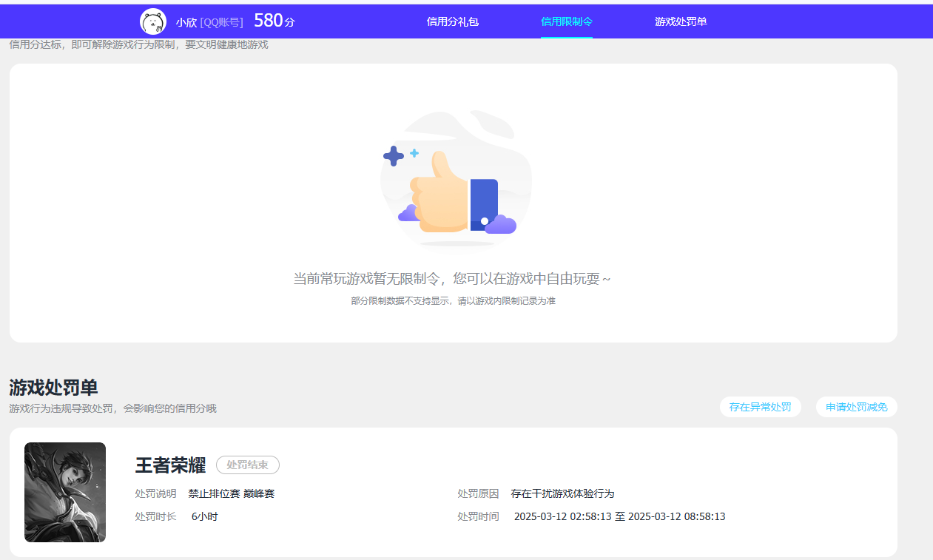Click the 王者荣耀 game title

[x=170, y=465]
